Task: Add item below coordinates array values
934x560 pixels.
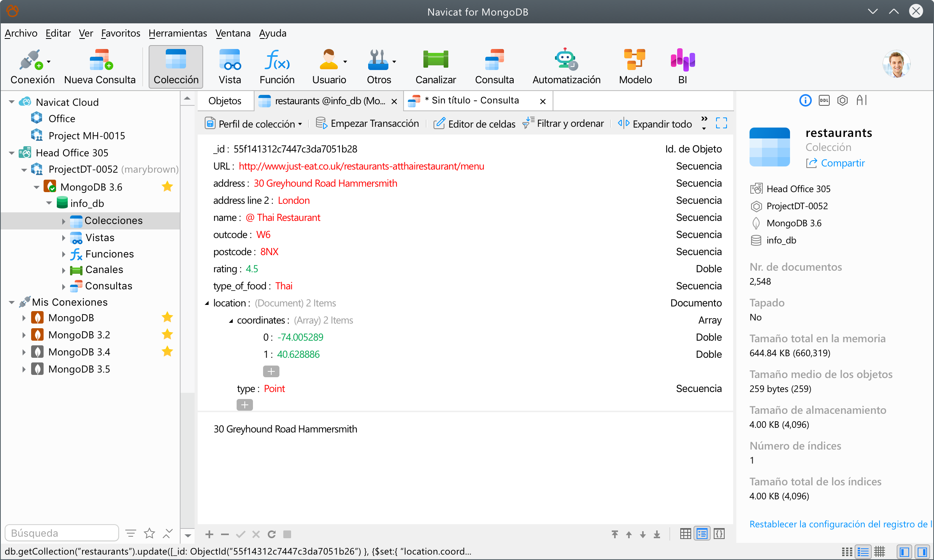Action: [x=271, y=371]
